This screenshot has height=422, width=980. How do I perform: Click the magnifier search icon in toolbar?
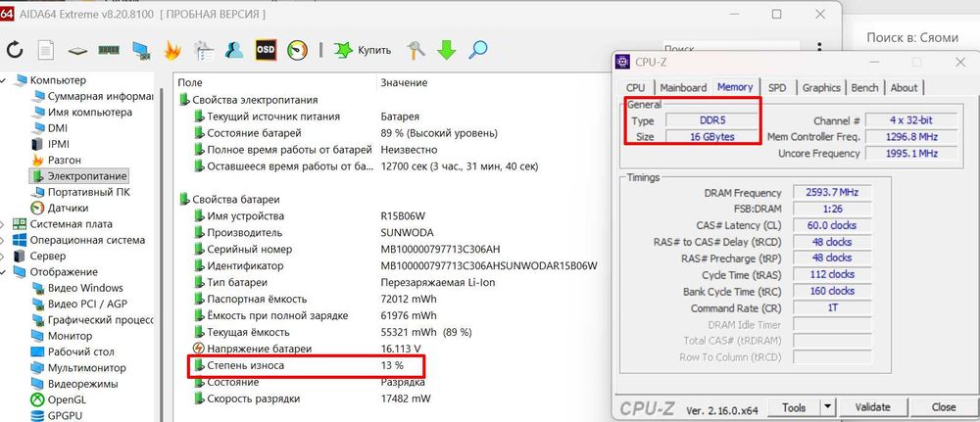[x=478, y=50]
